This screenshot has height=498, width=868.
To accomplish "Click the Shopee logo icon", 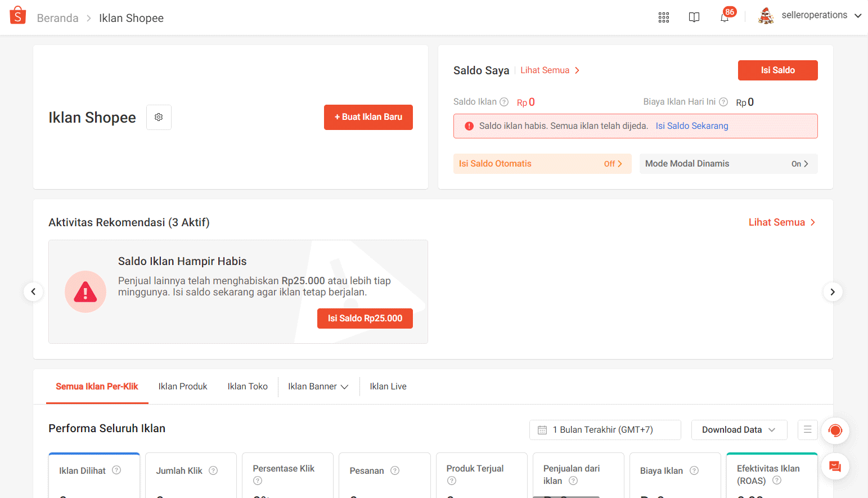I will [x=18, y=16].
